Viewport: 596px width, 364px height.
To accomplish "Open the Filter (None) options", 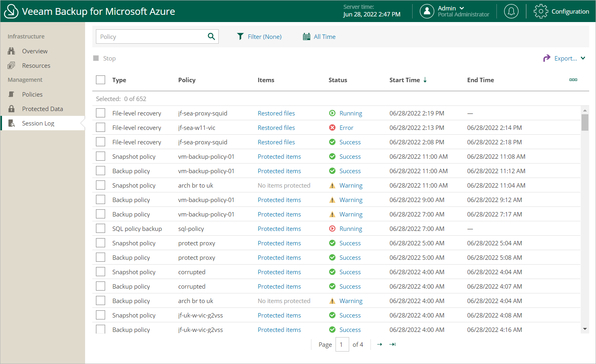I will click(x=259, y=36).
